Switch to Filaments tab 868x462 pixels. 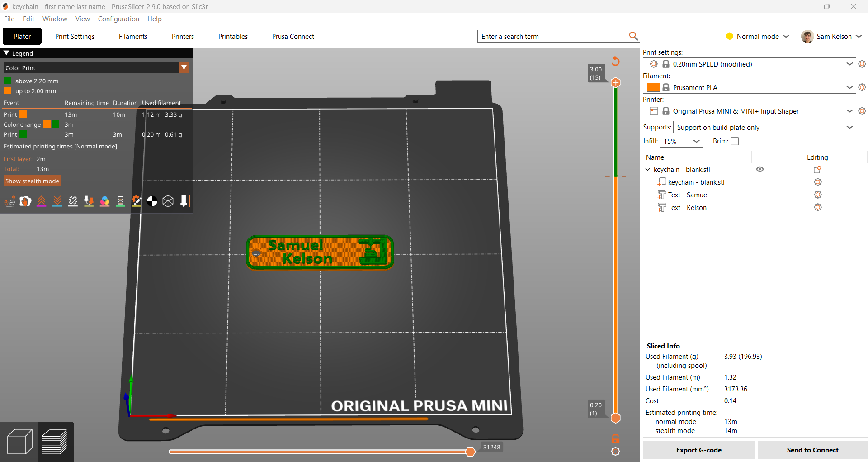coord(133,37)
